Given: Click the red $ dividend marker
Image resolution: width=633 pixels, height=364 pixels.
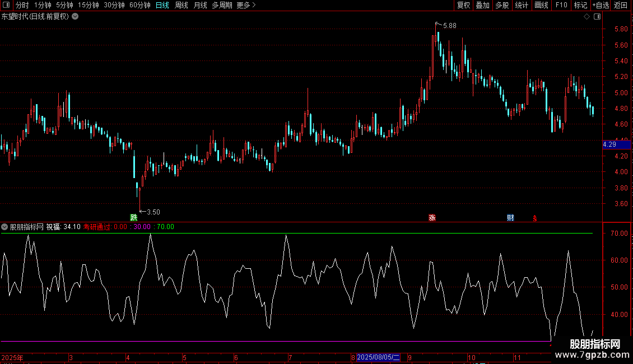Looking at the screenshot, I should pos(535,218).
